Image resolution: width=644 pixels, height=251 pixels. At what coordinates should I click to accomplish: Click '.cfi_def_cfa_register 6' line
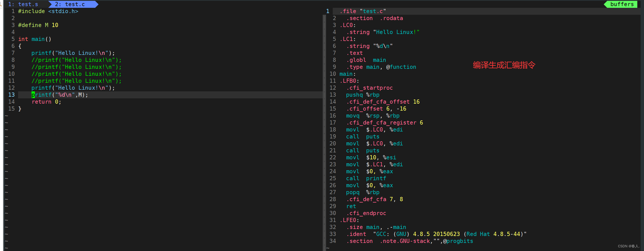(x=385, y=123)
